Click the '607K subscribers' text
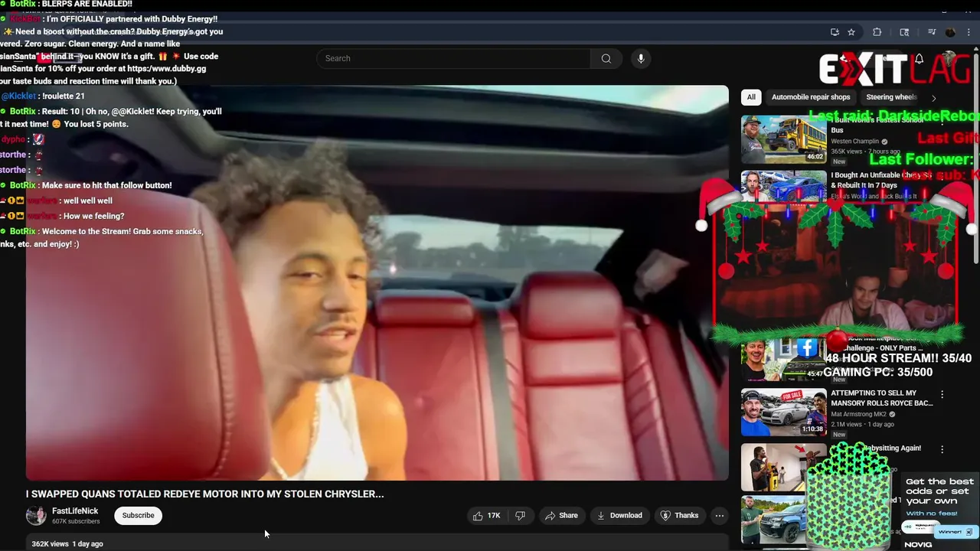Image resolution: width=980 pixels, height=551 pixels. (x=76, y=522)
